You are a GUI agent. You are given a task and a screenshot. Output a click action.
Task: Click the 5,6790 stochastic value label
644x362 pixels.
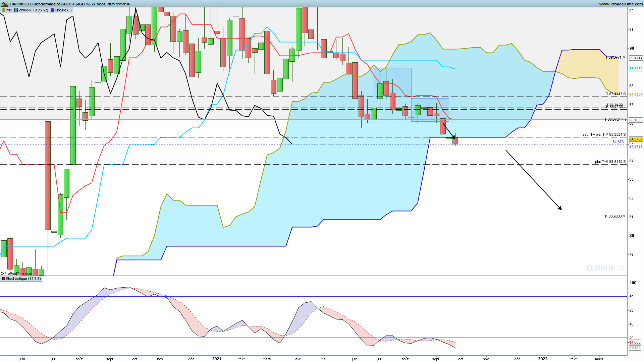[635, 348]
